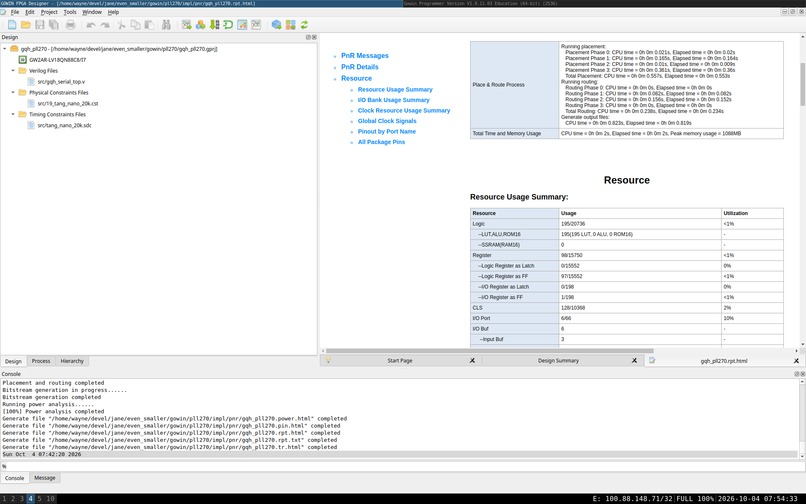Select src/gqh_serial_top.v in the design tree
This screenshot has width=806, height=504.
click(x=61, y=82)
